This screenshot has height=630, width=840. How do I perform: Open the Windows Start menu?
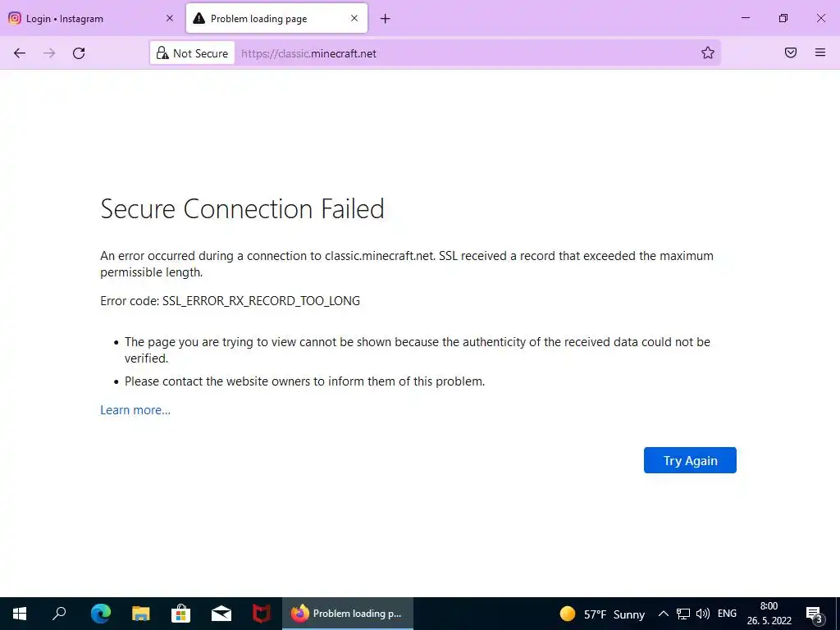(x=19, y=614)
